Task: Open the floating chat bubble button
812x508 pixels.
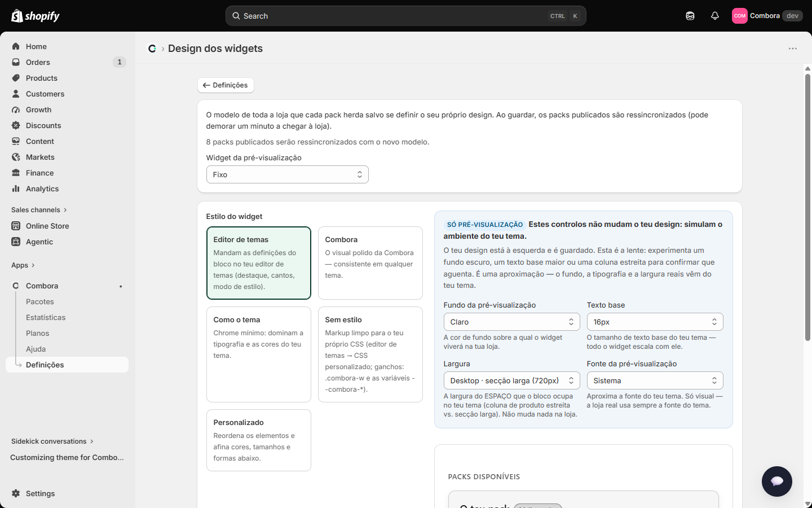Action: tap(777, 481)
